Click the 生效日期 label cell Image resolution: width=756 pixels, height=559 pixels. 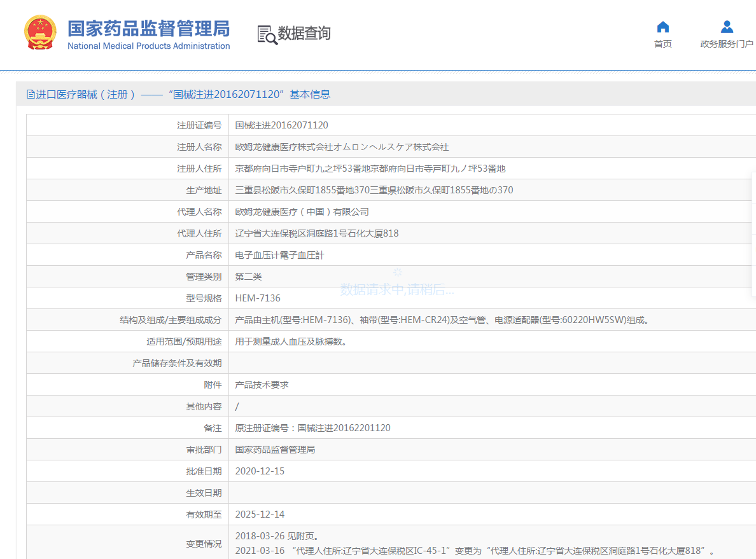click(x=128, y=493)
